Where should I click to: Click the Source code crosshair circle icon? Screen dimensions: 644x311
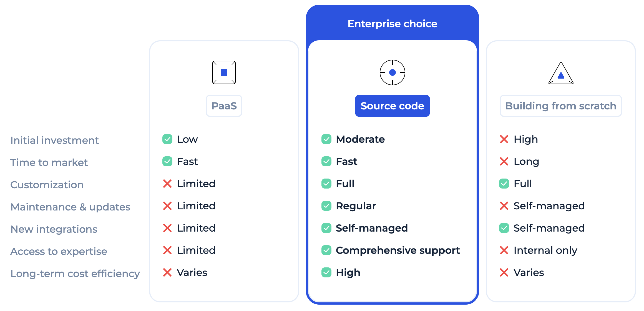393,72
